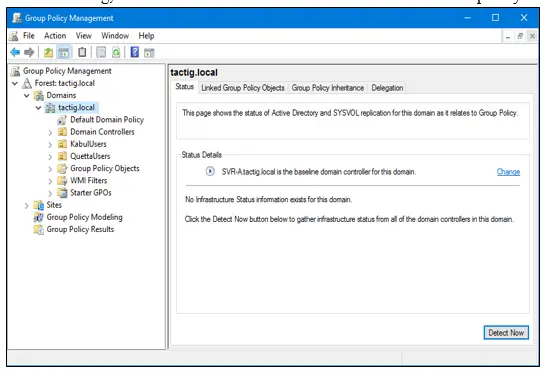Click the baseline domain controller status arrow icon
This screenshot has height=371, width=546.
[x=210, y=171]
